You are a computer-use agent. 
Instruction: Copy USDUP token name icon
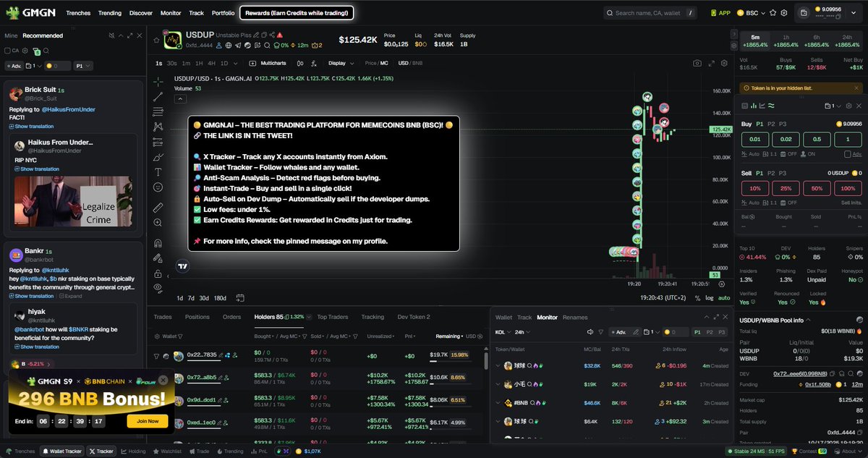tap(265, 35)
